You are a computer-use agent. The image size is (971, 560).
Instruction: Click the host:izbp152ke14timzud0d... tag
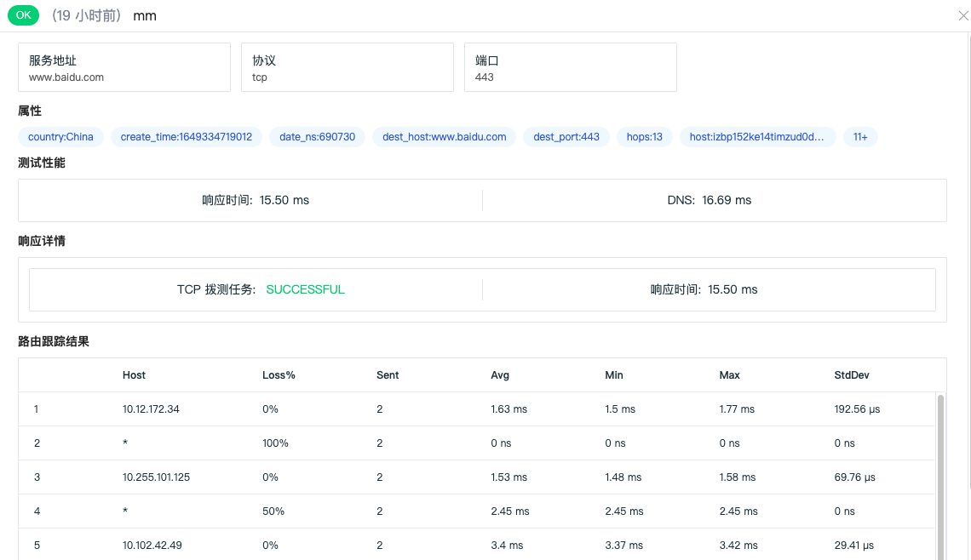pos(757,137)
